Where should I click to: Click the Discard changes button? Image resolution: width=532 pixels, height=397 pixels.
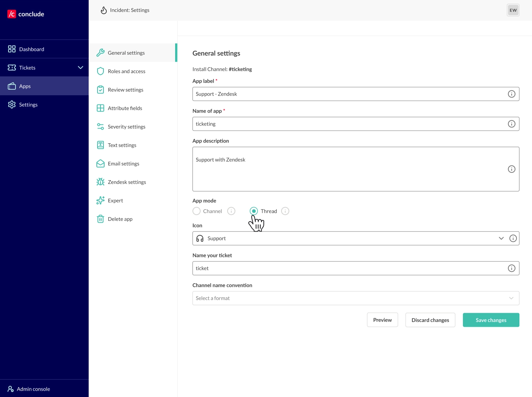[x=430, y=320]
